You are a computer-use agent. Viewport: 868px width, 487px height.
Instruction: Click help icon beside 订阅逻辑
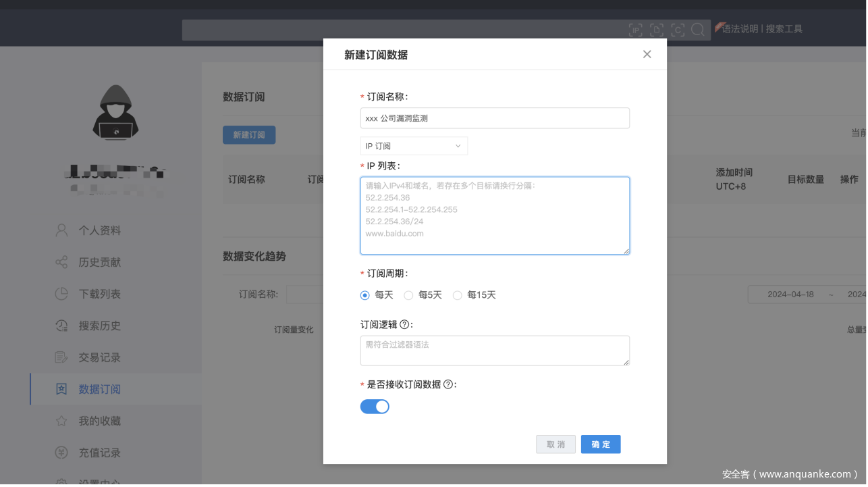pyautogui.click(x=404, y=324)
